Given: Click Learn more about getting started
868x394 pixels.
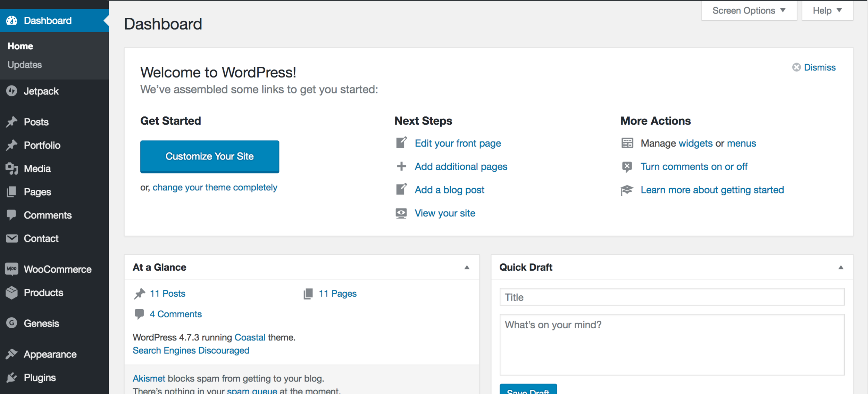Looking at the screenshot, I should coord(712,190).
